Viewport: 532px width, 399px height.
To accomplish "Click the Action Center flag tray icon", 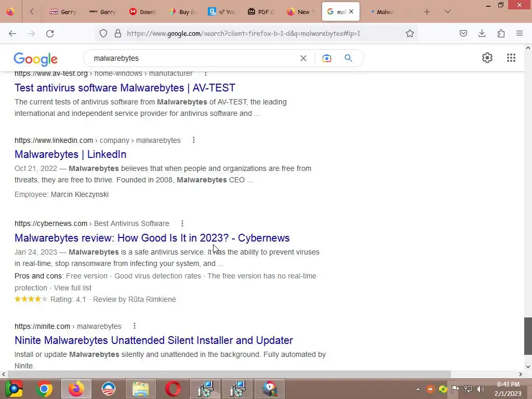I will point(455,389).
